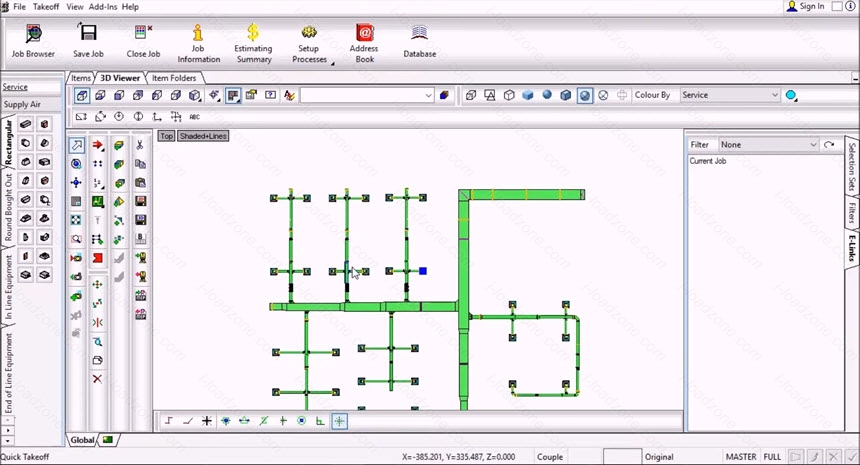Expand the highlighted layout view dropdown icon
This screenshot has height=465, width=860.
click(x=233, y=95)
